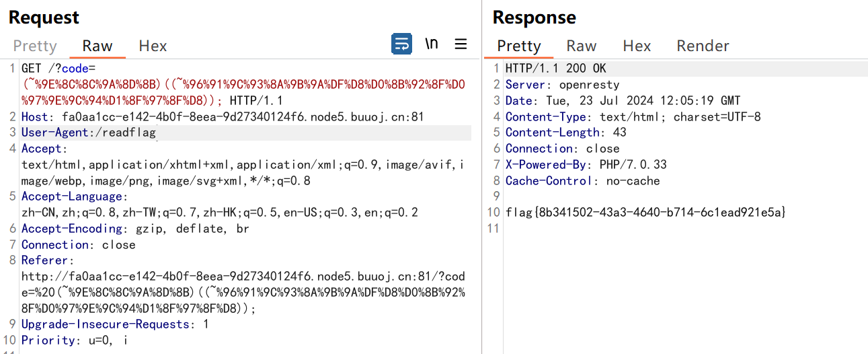This screenshot has width=868, height=354.
Task: Open the Response Hex tab
Action: tap(637, 46)
